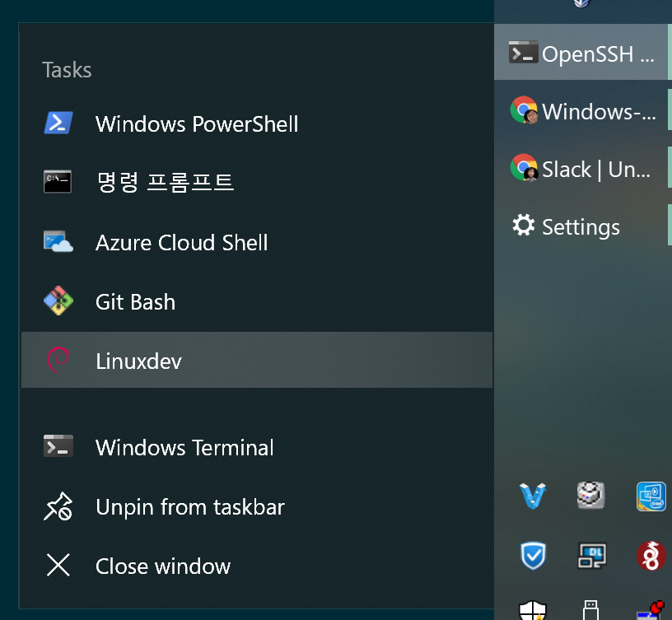
Task: Click the USB safely remove hardware icon
Action: (x=590, y=610)
